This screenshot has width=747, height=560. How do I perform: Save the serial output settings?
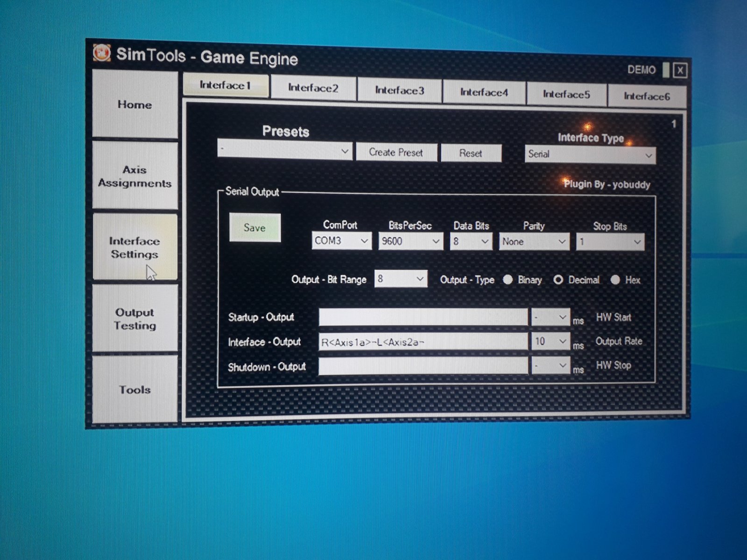pyautogui.click(x=255, y=228)
